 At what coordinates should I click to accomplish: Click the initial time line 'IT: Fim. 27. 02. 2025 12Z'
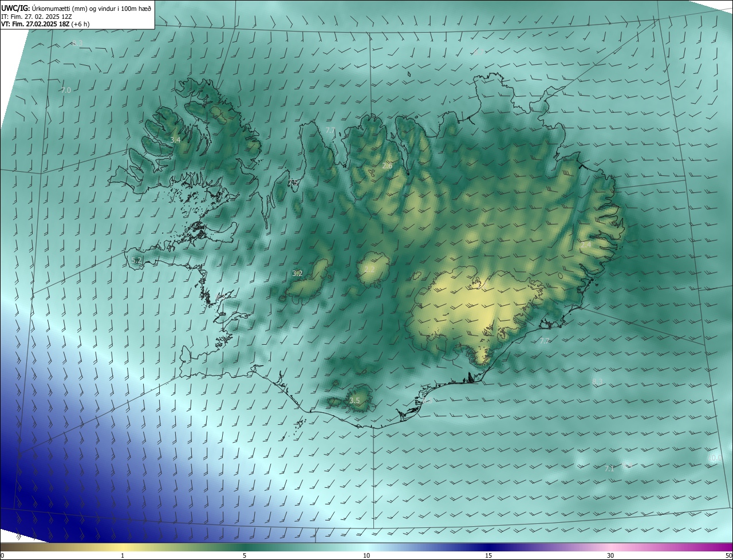coord(36,16)
